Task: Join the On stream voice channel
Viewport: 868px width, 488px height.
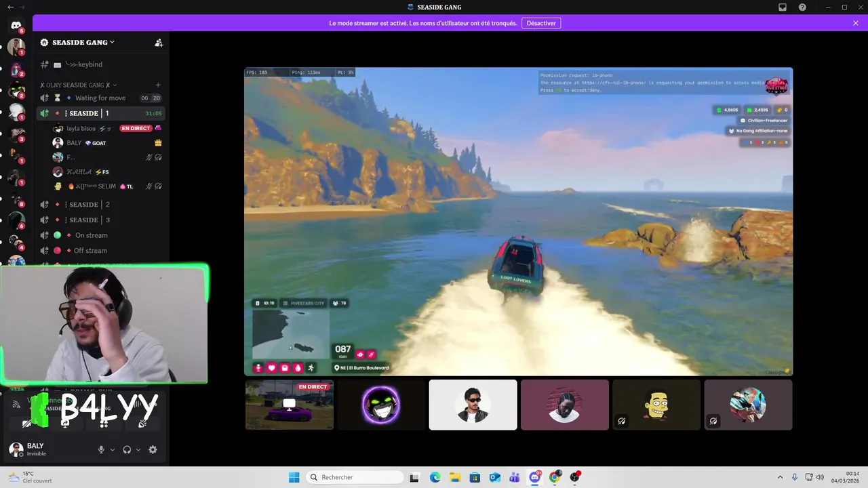Action: 100,235
